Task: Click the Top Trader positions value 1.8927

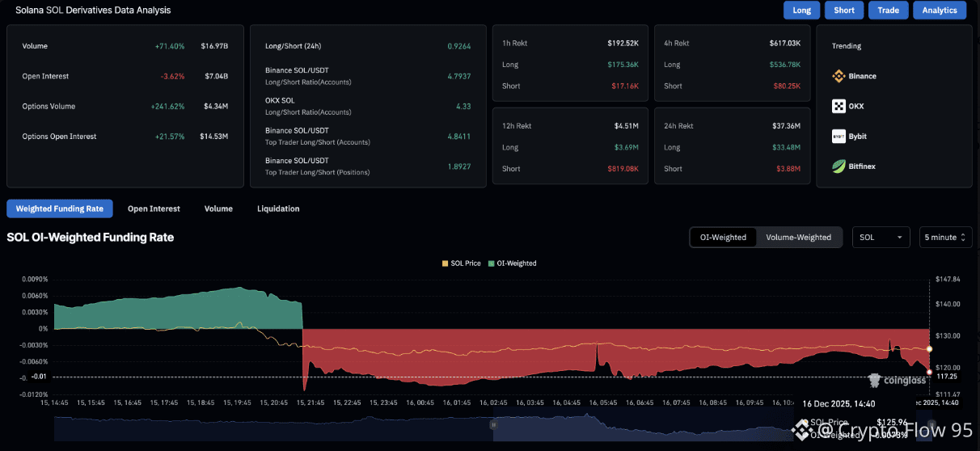Action: (x=459, y=166)
